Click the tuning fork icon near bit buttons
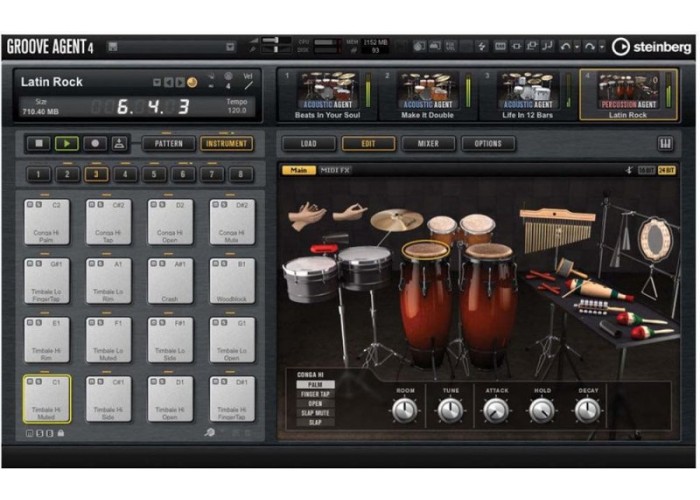Image resolution: width=700 pixels, height=500 pixels. [x=629, y=170]
